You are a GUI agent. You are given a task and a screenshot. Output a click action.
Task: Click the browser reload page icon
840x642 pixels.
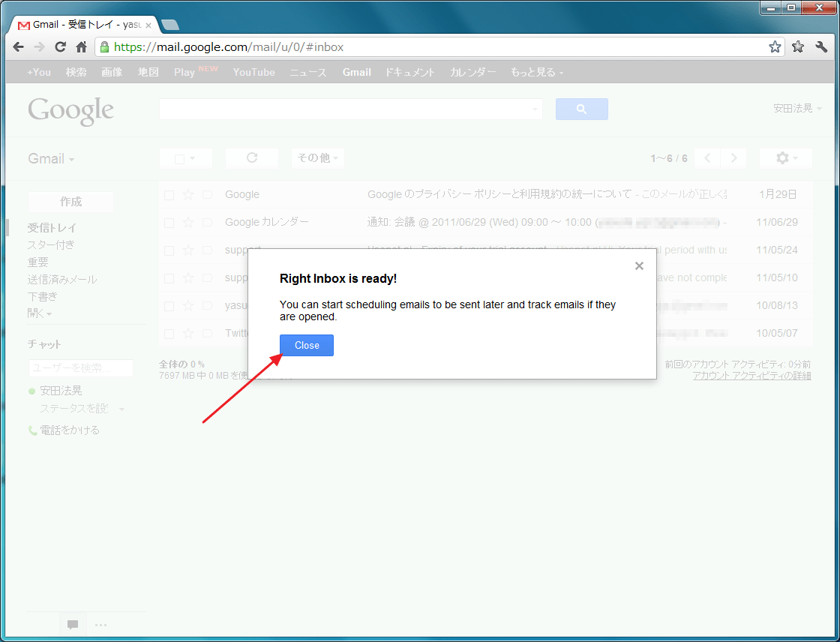pyautogui.click(x=61, y=47)
